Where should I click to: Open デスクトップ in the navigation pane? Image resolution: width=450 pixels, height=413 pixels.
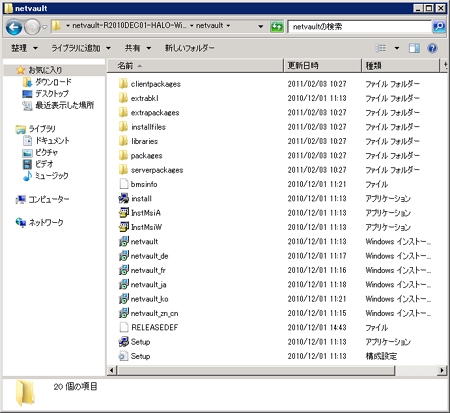point(52,94)
